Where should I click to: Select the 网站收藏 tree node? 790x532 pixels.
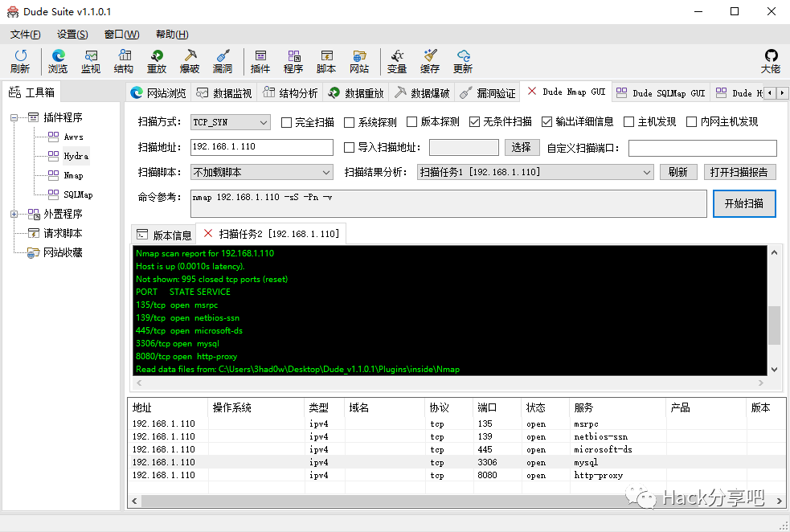[63, 252]
